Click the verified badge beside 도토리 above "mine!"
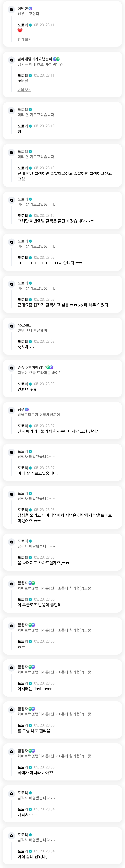This screenshot has height=868, width=125. pos(30,75)
